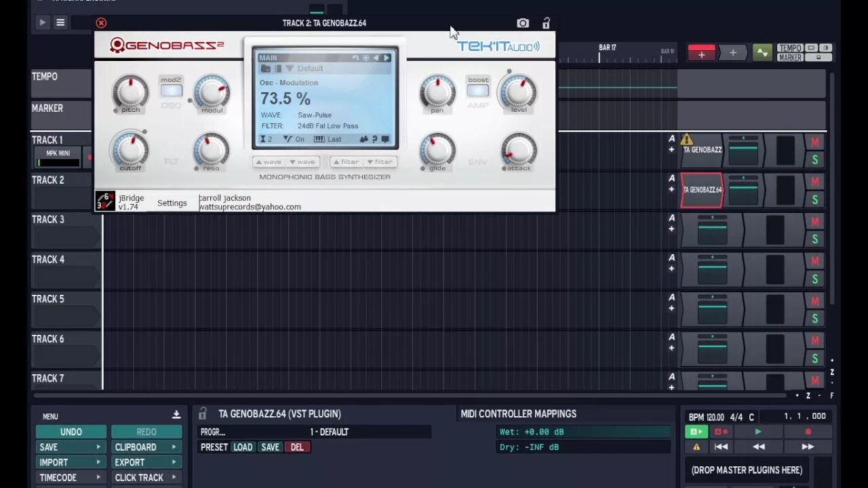Expand the CLICK TRACK submenu

(146, 478)
